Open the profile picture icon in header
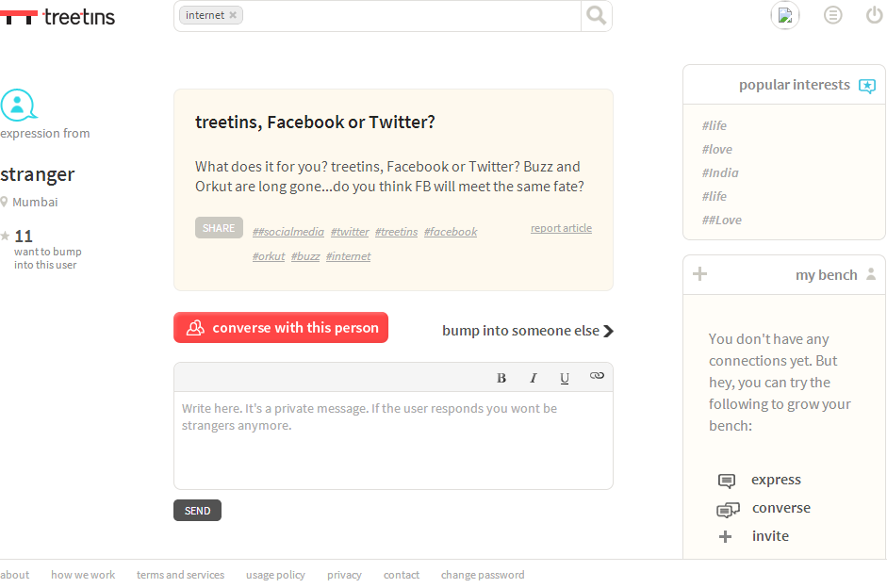The image size is (887, 588). point(785,15)
